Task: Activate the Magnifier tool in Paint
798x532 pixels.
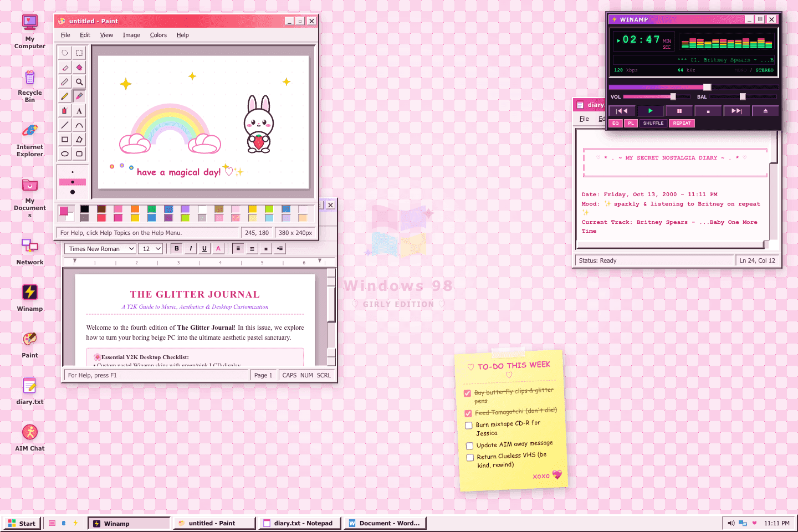Action: [79, 81]
